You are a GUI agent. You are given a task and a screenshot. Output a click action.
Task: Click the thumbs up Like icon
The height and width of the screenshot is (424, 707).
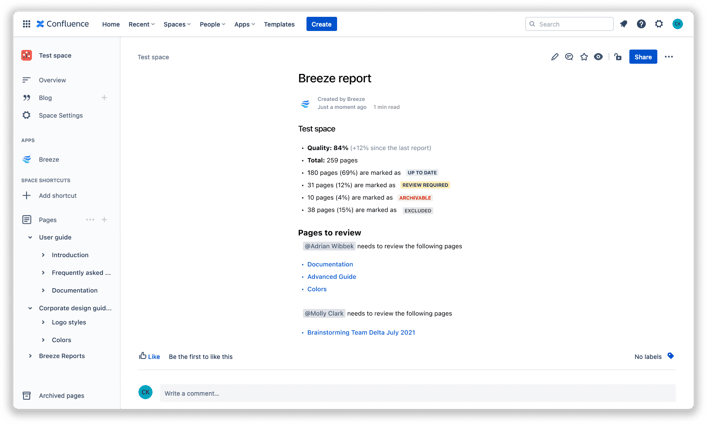(142, 355)
